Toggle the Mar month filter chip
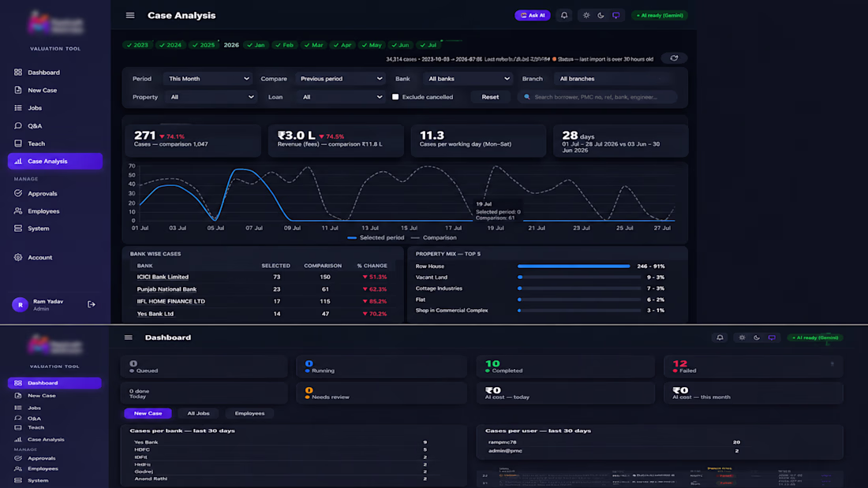Viewport: 868px width, 488px height. pyautogui.click(x=313, y=46)
